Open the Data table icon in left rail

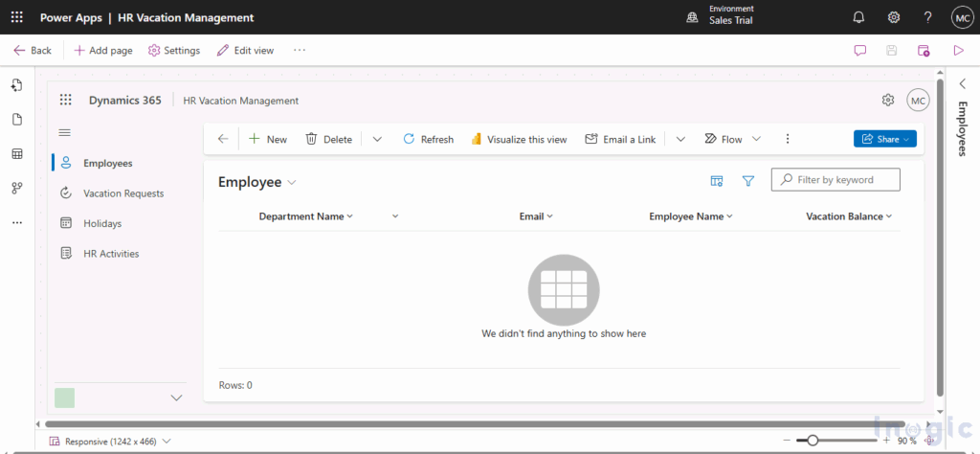coord(16,154)
